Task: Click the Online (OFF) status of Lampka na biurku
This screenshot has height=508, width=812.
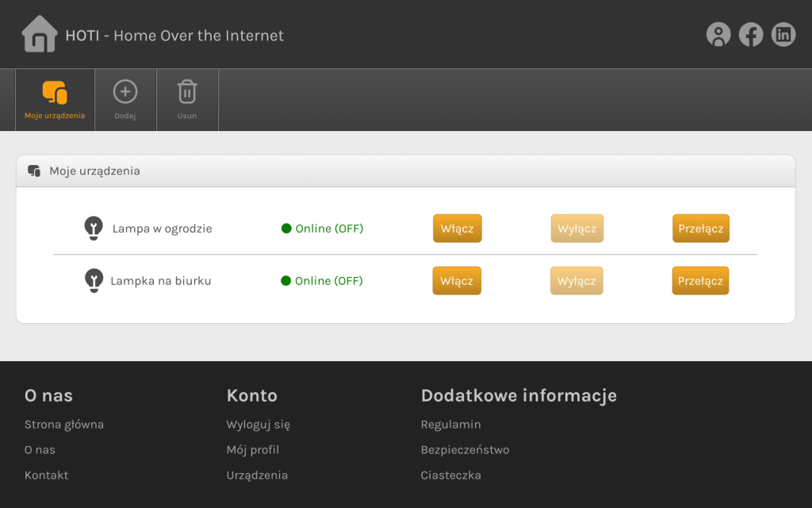Action: (x=322, y=281)
